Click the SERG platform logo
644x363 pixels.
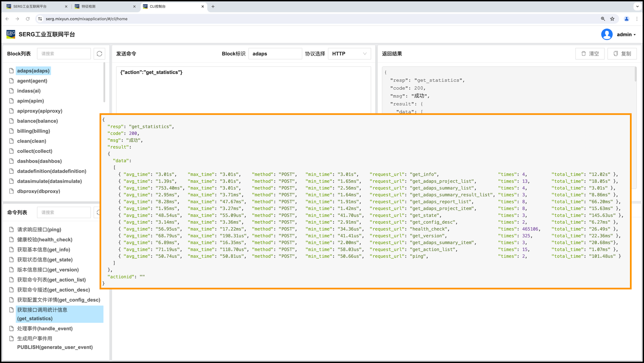tap(11, 34)
